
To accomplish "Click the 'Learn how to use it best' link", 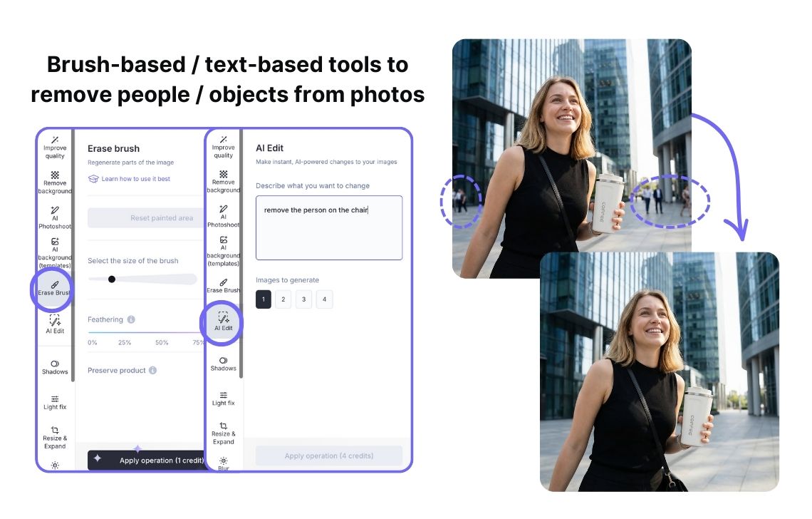I will [x=135, y=179].
